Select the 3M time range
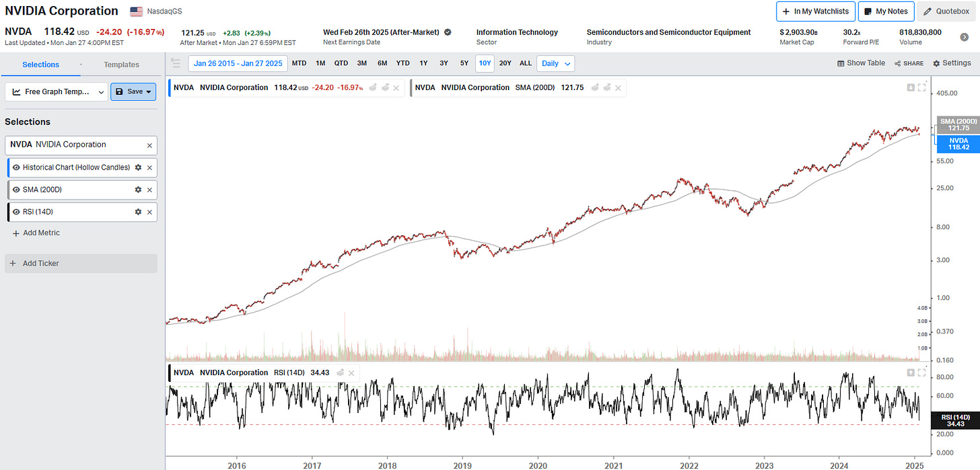The width and height of the screenshot is (980, 470). click(x=362, y=63)
